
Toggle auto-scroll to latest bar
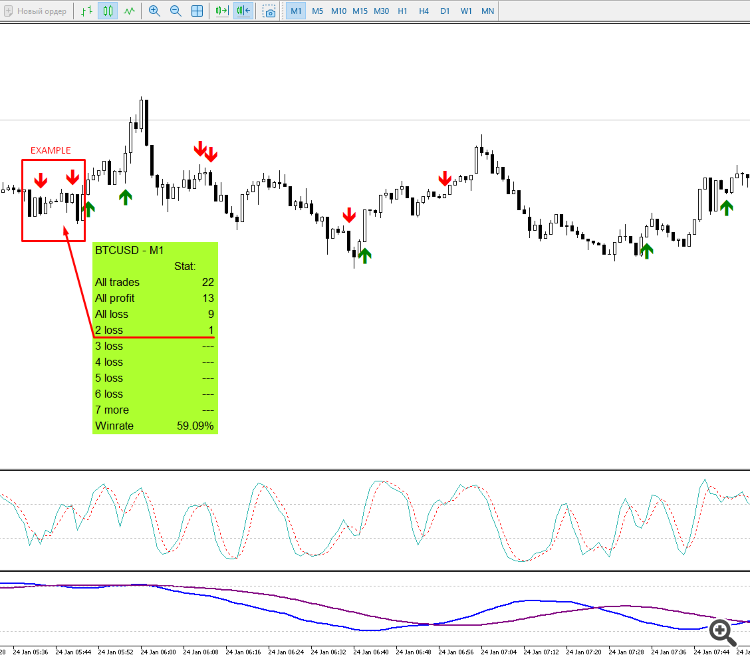coord(222,11)
